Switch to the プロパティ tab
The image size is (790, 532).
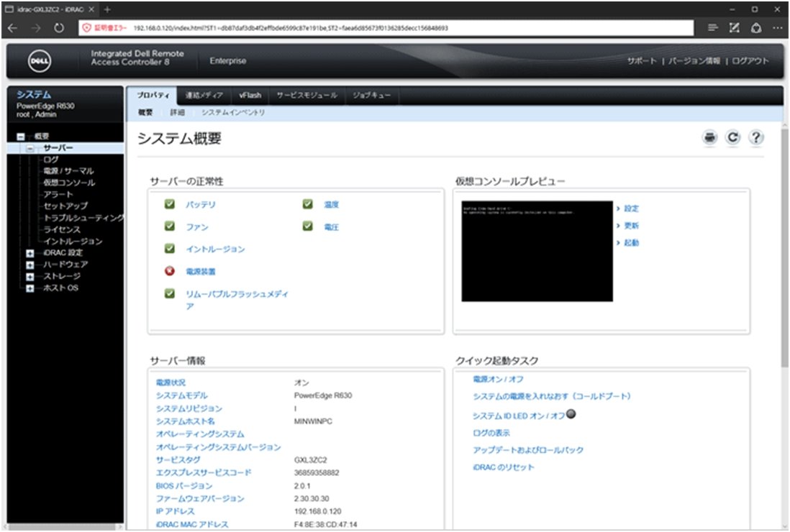tap(153, 95)
